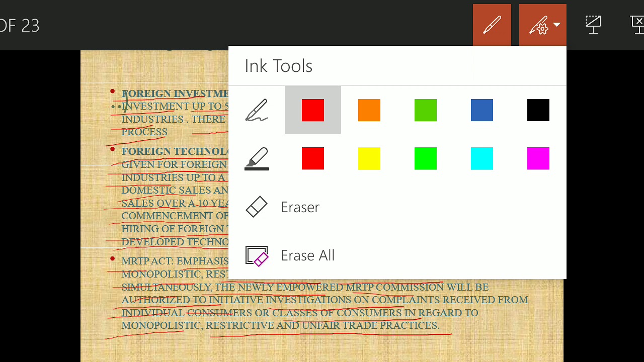Image resolution: width=644 pixels, height=362 pixels.
Task: Expand the ink tools dropdown arrow
Action: coord(556,25)
